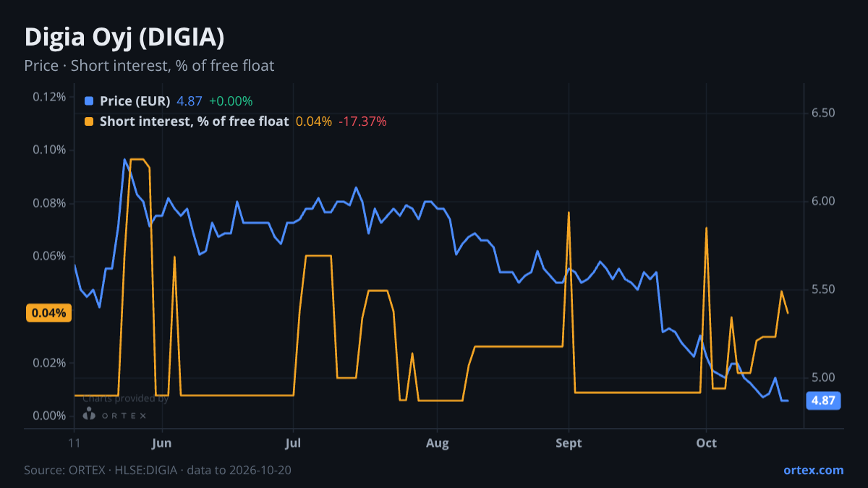Viewport: 868px width, 488px height.
Task: Click the +0.00% price change value
Action: click(x=231, y=101)
